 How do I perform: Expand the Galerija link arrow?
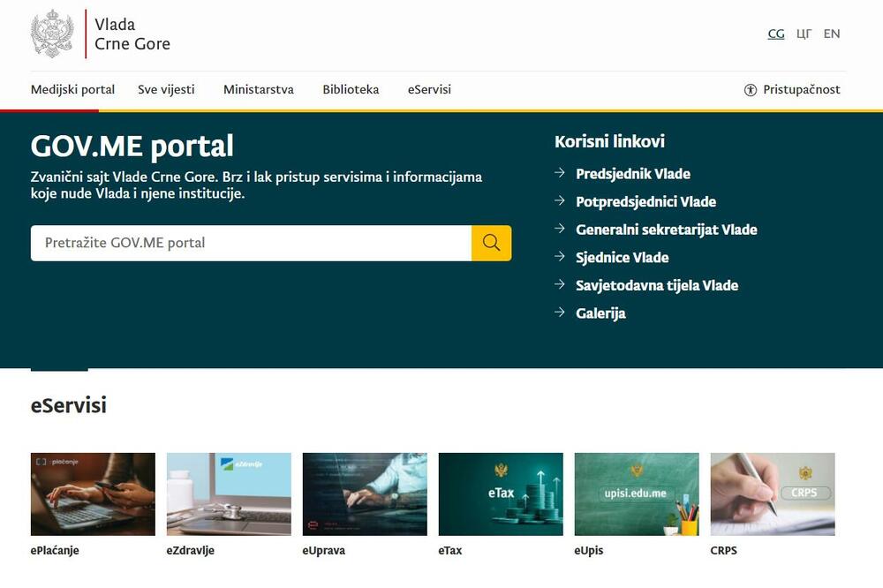(559, 312)
